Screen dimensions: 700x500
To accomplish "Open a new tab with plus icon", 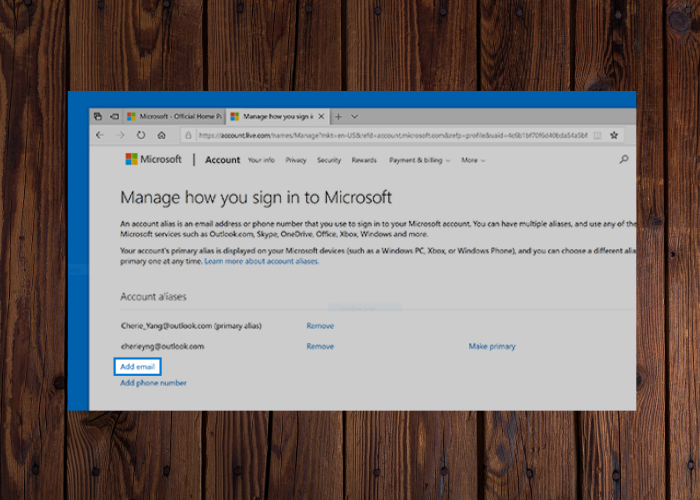I will pyautogui.click(x=338, y=117).
